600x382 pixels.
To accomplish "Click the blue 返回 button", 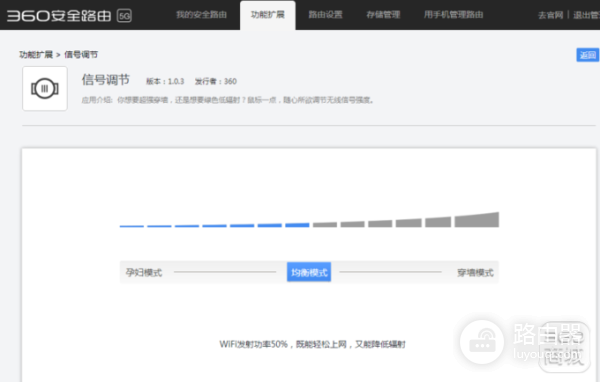I will tap(588, 55).
